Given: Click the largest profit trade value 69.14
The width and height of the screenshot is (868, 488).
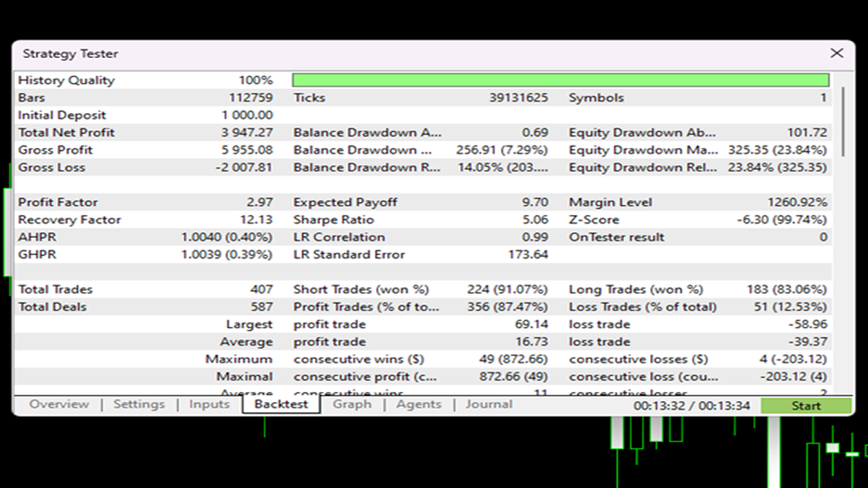Looking at the screenshot, I should click(532, 324).
